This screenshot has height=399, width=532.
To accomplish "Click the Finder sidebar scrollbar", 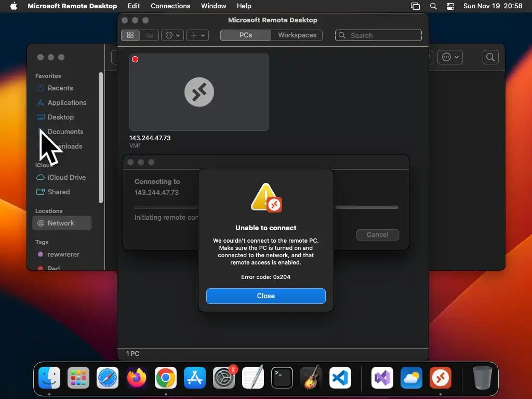I will point(100,138).
